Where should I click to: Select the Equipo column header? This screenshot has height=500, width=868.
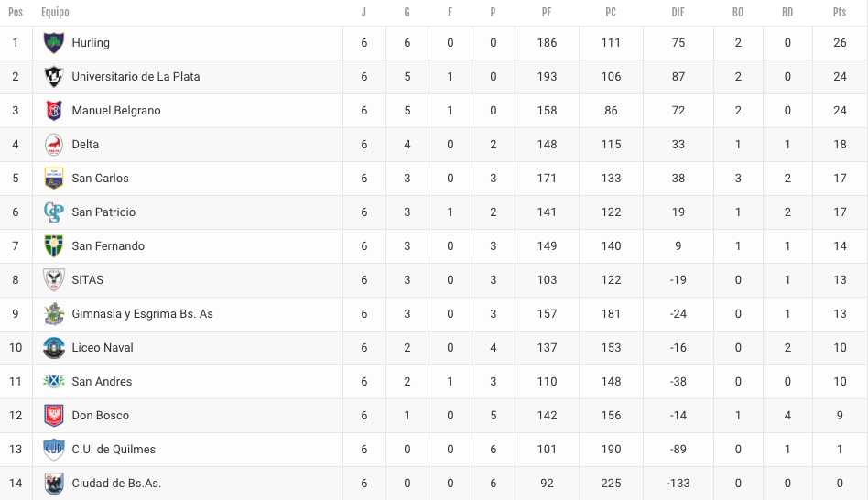55,12
